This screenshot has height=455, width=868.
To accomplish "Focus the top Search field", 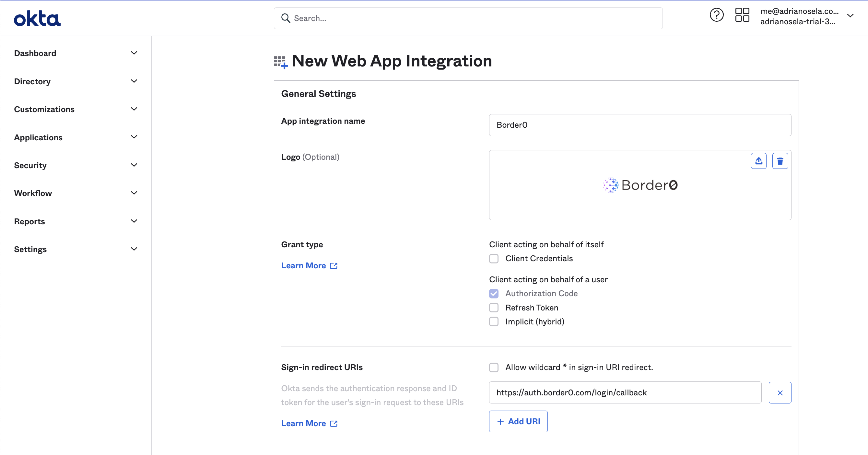I will 468,18.
